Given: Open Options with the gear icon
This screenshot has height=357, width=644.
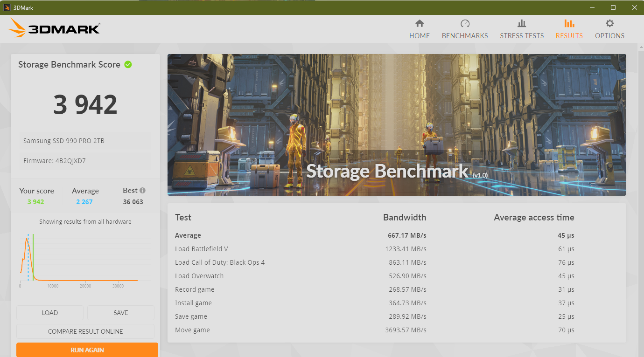Looking at the screenshot, I should (609, 24).
